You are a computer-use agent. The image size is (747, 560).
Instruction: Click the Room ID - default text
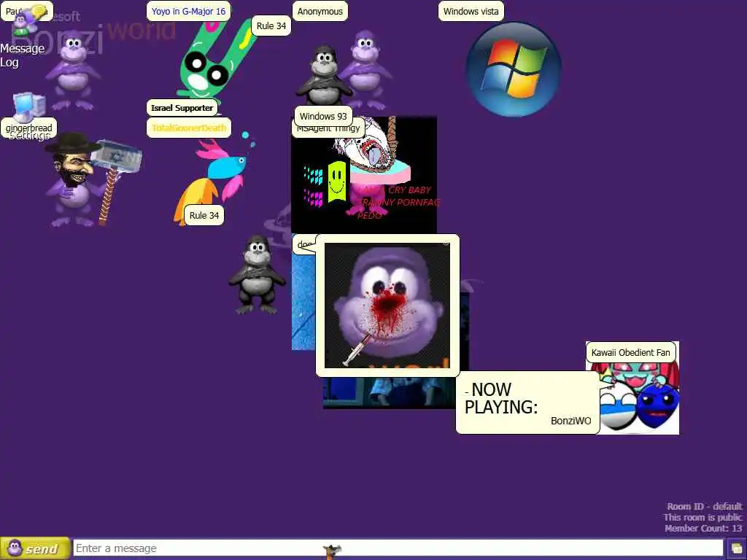[704, 506]
